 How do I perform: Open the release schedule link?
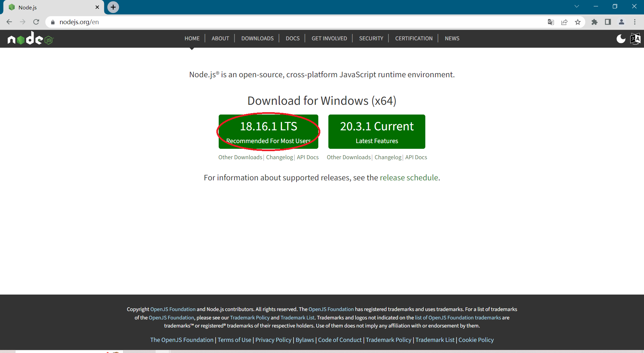[409, 178]
